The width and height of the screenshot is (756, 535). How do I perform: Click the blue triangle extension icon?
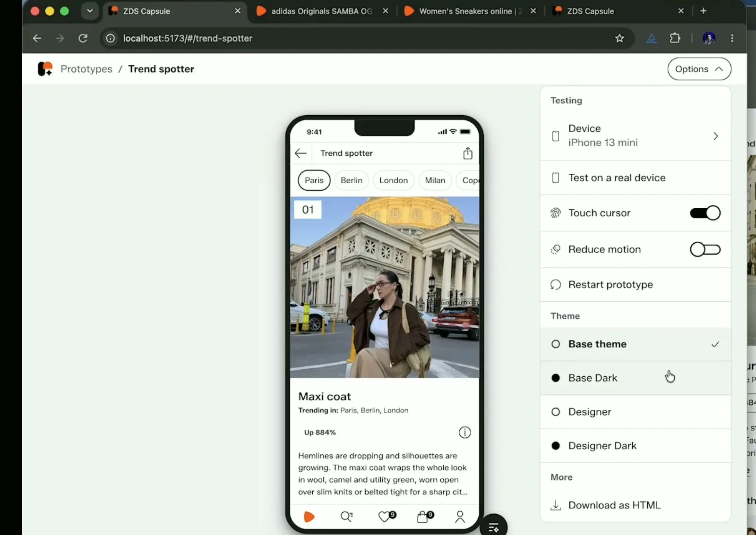(652, 38)
